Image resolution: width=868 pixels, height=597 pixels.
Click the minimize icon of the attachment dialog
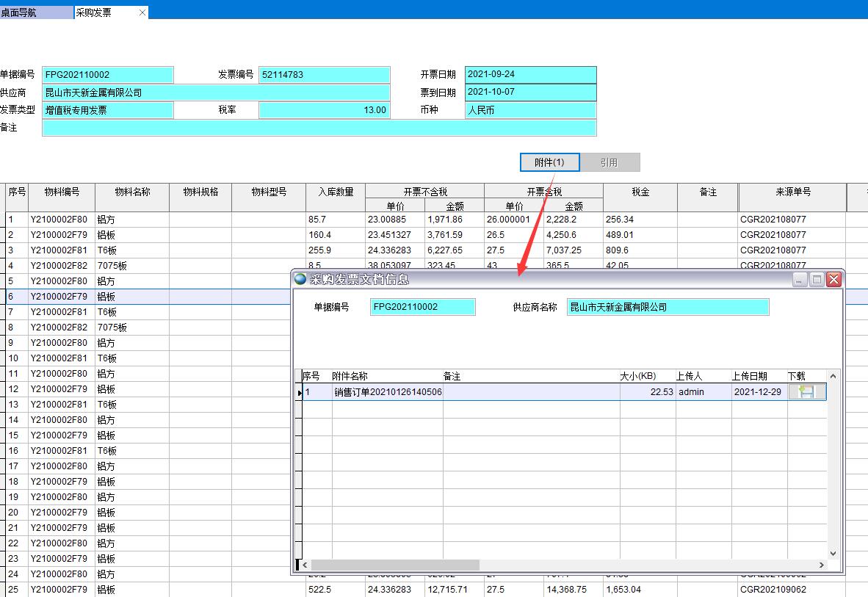(x=800, y=279)
